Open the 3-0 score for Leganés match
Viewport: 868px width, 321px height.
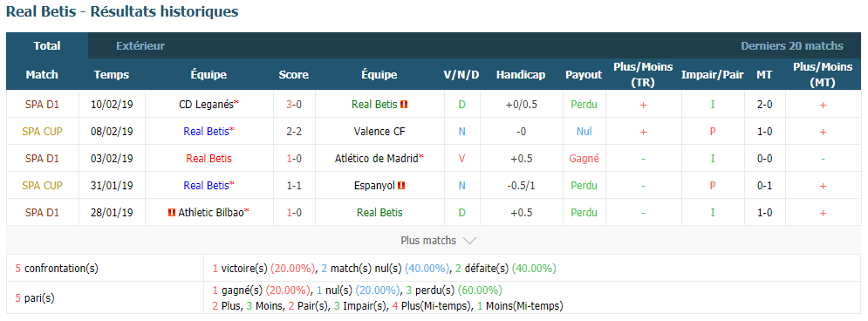293,104
